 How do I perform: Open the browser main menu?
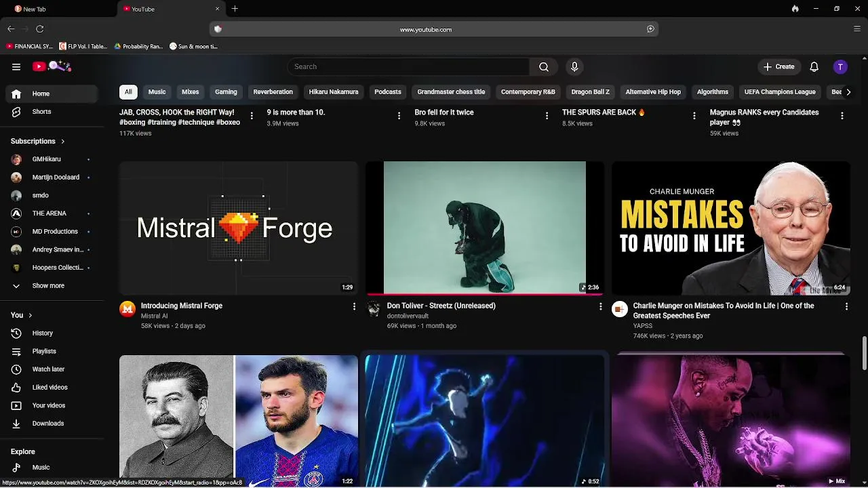tap(857, 28)
